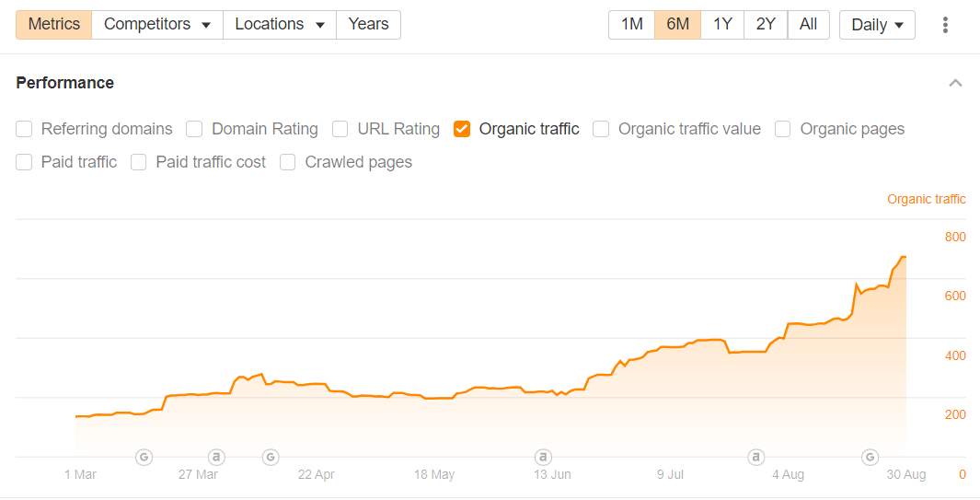The image size is (980, 500).
Task: Click the orange Organic traffic axis label
Action: pyautogui.click(x=927, y=199)
